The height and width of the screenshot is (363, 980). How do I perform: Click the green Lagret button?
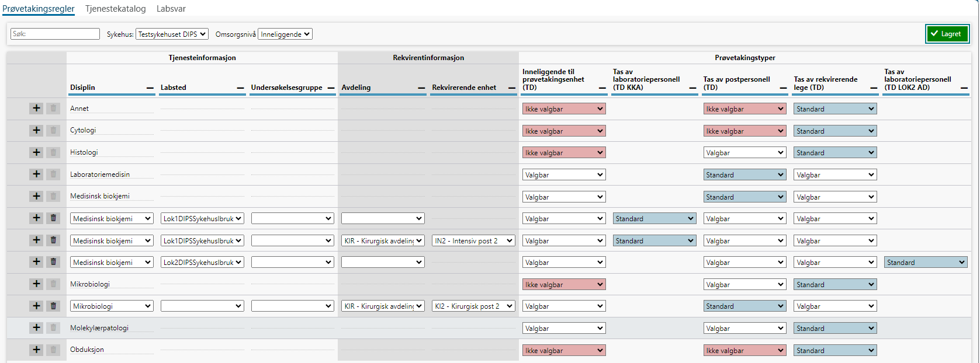(x=947, y=34)
